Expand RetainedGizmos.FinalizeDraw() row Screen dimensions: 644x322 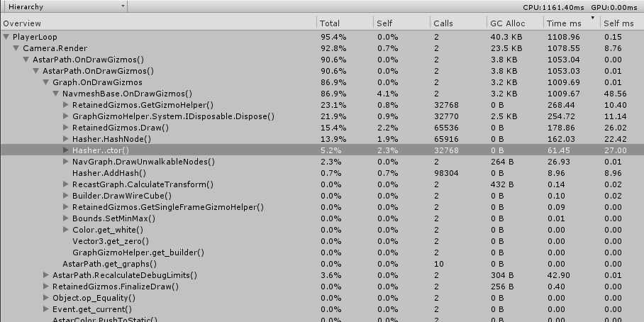pos(46,287)
